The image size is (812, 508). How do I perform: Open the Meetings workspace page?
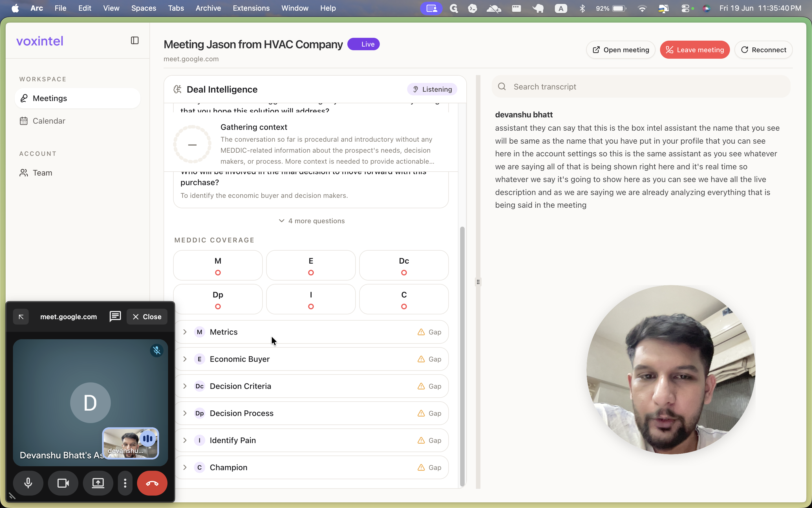click(x=78, y=98)
